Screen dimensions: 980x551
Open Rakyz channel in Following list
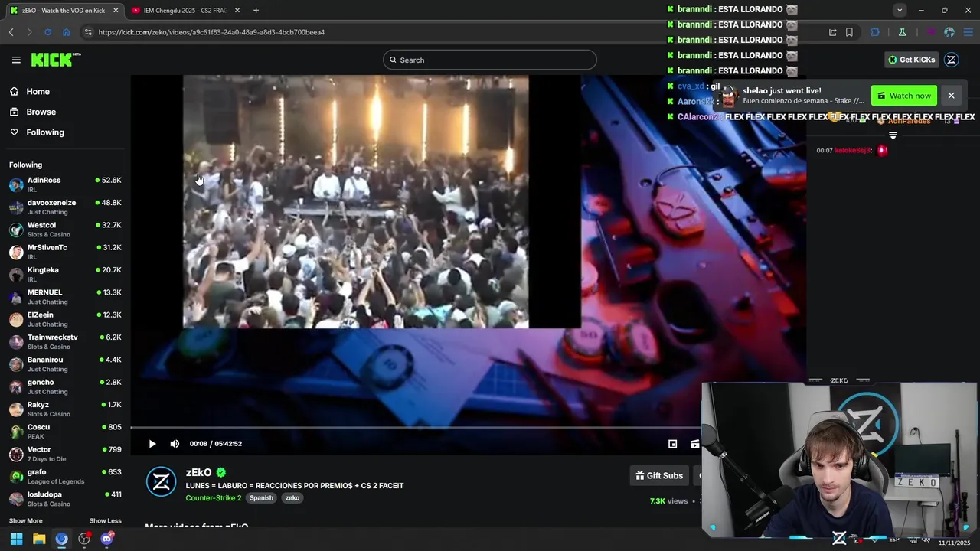[65, 409]
